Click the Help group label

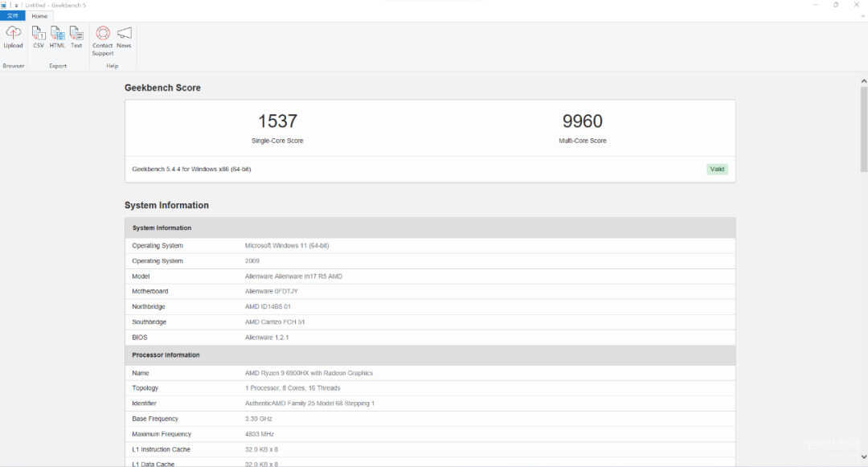(113, 66)
